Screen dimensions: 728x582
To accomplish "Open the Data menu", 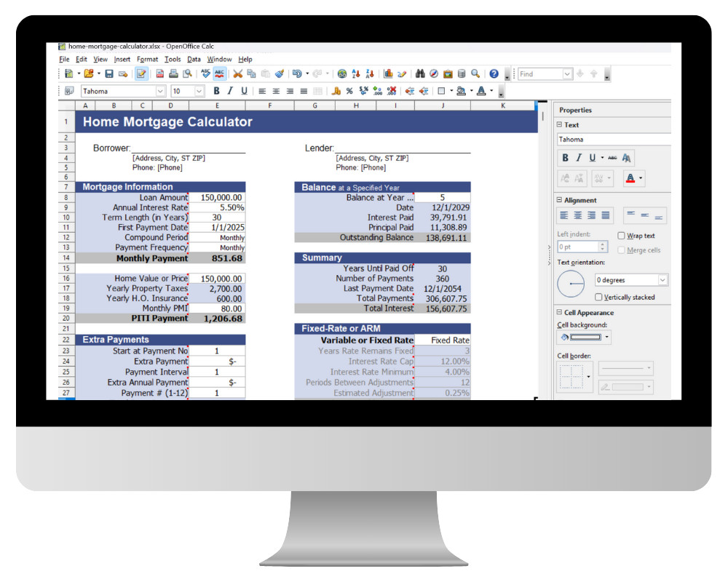I will (x=194, y=59).
